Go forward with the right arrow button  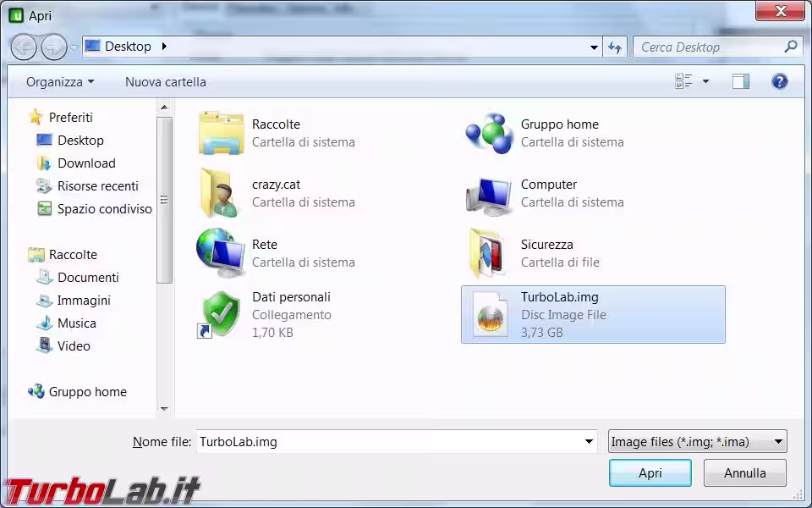coord(53,47)
